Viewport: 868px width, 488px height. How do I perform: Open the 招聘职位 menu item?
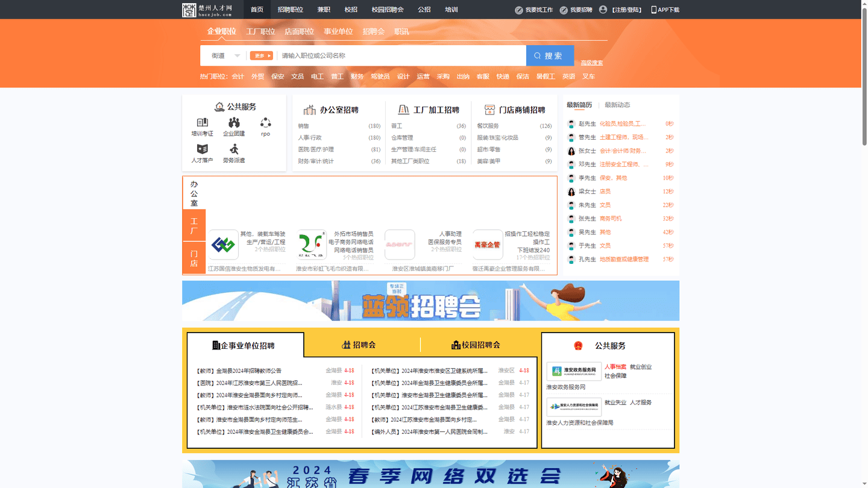point(291,10)
